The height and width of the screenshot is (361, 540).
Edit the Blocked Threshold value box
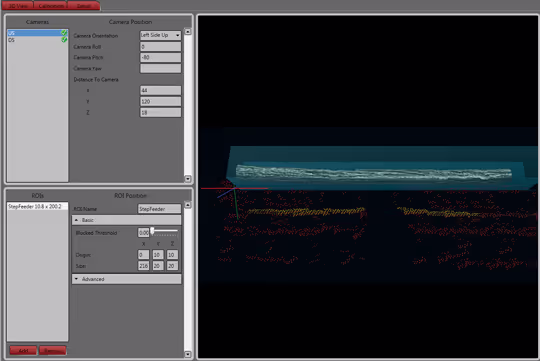(144, 233)
